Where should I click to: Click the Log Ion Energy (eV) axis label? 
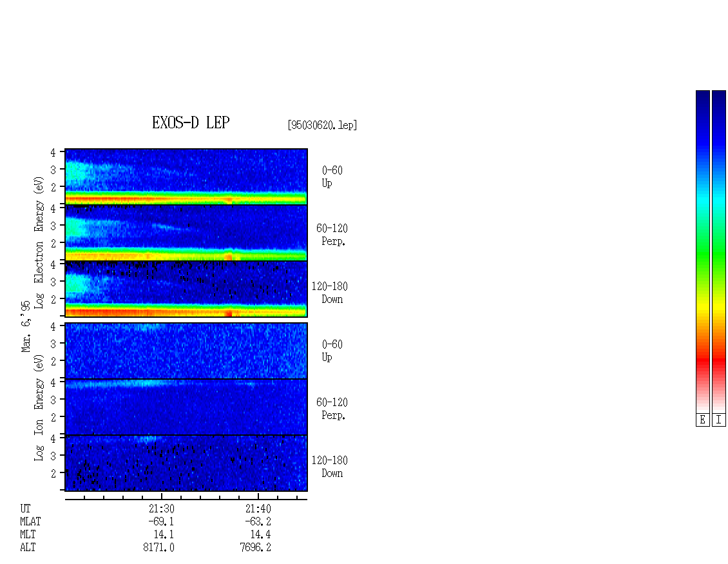[x=39, y=408]
